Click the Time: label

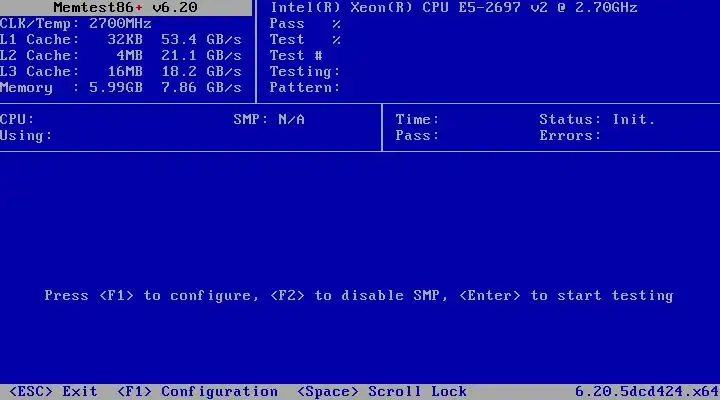click(417, 119)
